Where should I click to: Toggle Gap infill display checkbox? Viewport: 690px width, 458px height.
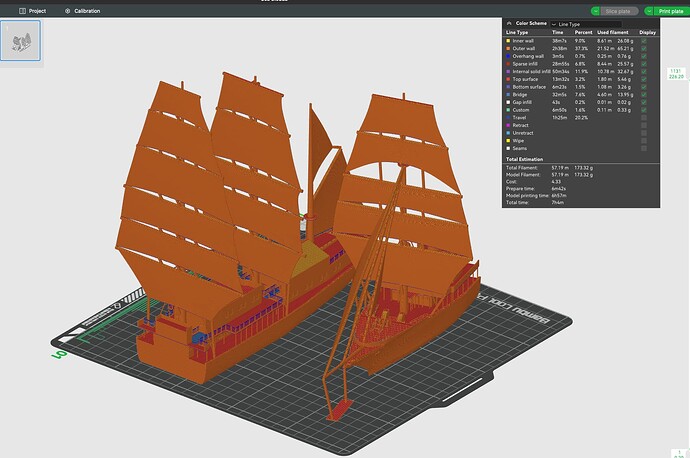point(644,103)
